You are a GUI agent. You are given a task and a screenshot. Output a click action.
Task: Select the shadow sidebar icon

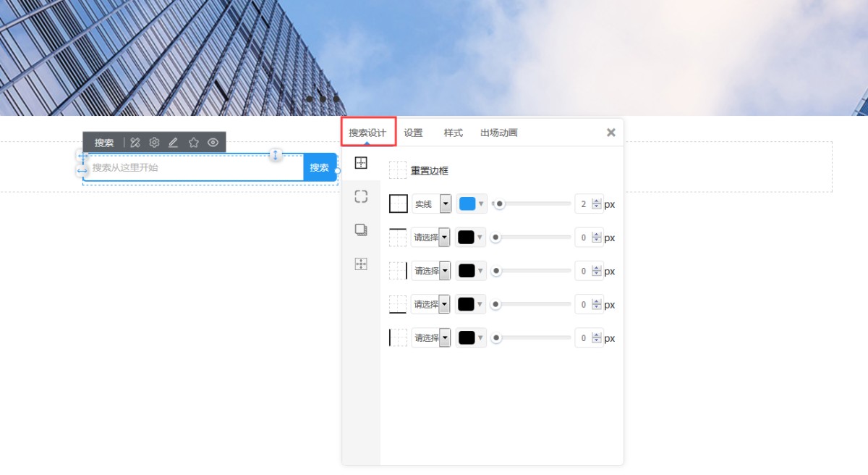click(361, 230)
